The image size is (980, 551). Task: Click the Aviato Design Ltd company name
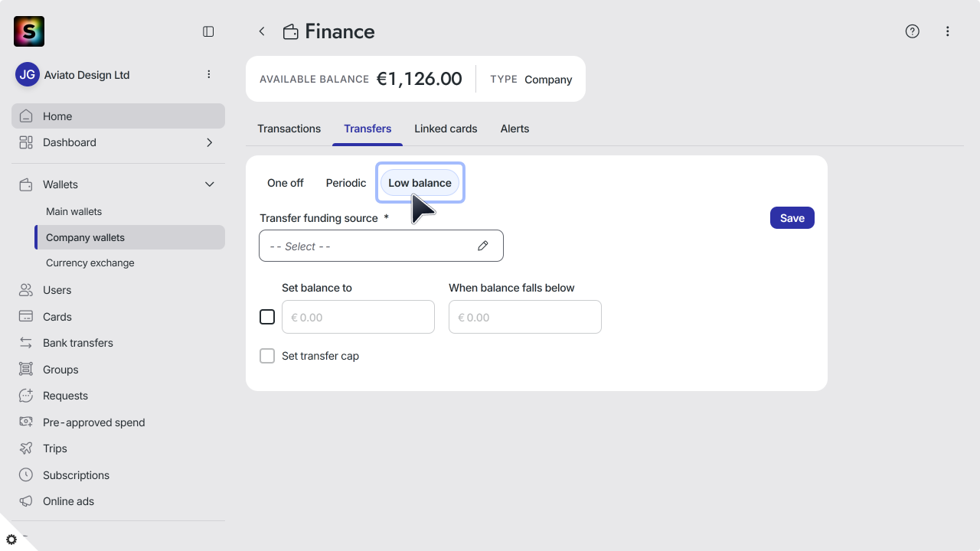[87, 75]
